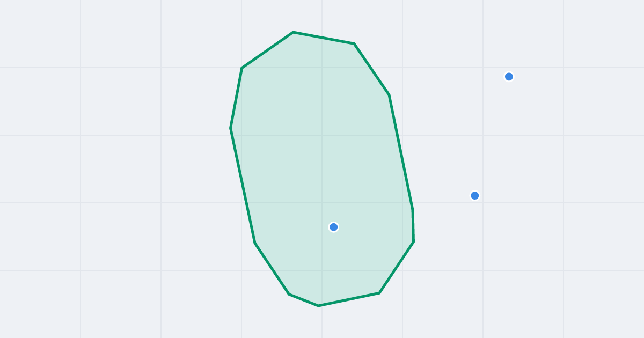Select the blue point inside the green polygon

[x=333, y=227]
